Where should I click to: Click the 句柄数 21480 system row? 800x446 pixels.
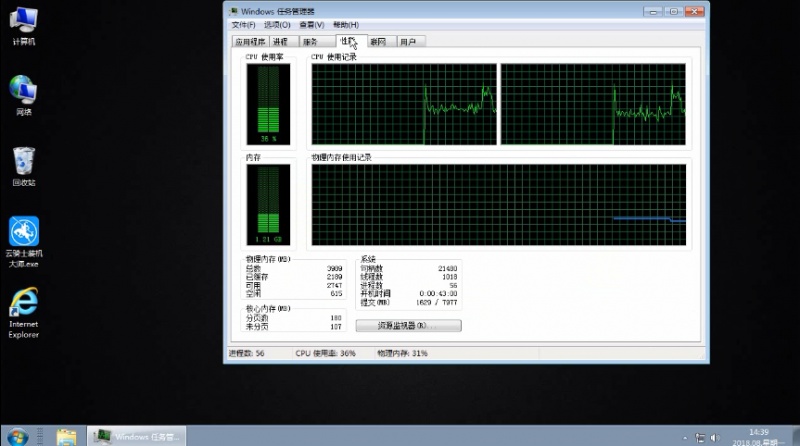[409, 268]
